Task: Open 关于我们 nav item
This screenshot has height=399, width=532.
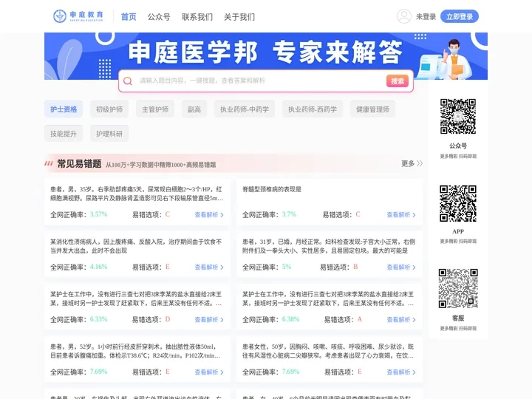Action: click(239, 16)
